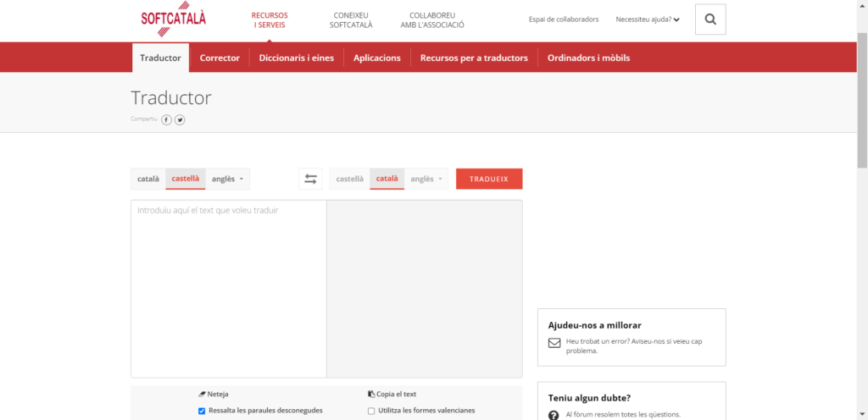Select català as source language
868x420 pixels.
pos(148,179)
